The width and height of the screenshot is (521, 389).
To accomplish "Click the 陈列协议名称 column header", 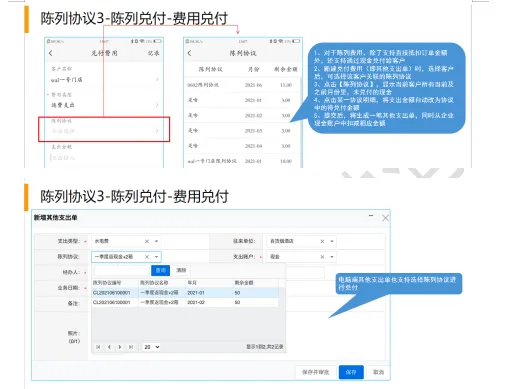I will [162, 283].
